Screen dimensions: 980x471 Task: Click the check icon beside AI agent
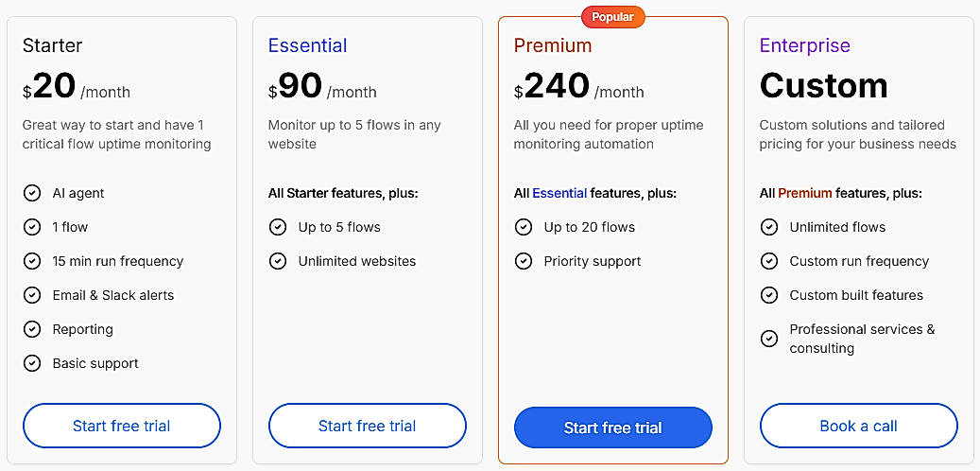(32, 193)
